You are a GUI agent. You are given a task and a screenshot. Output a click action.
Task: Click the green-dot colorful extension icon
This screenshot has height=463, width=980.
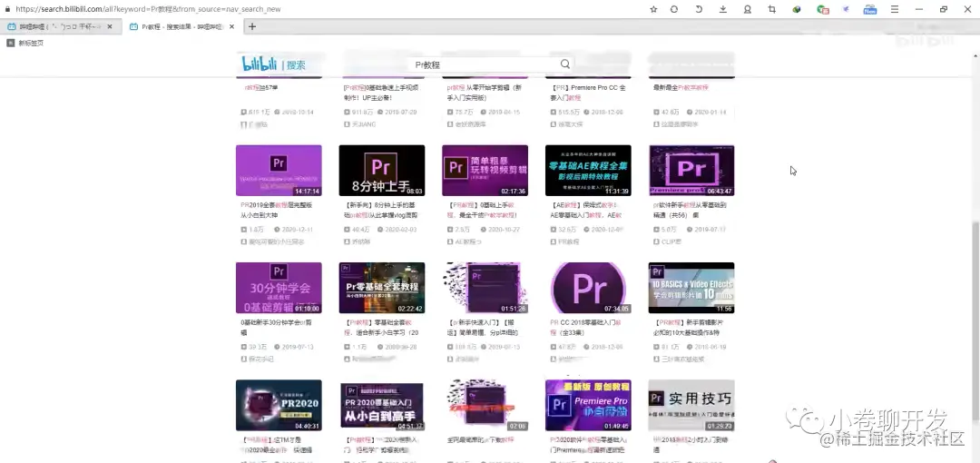[x=797, y=9]
